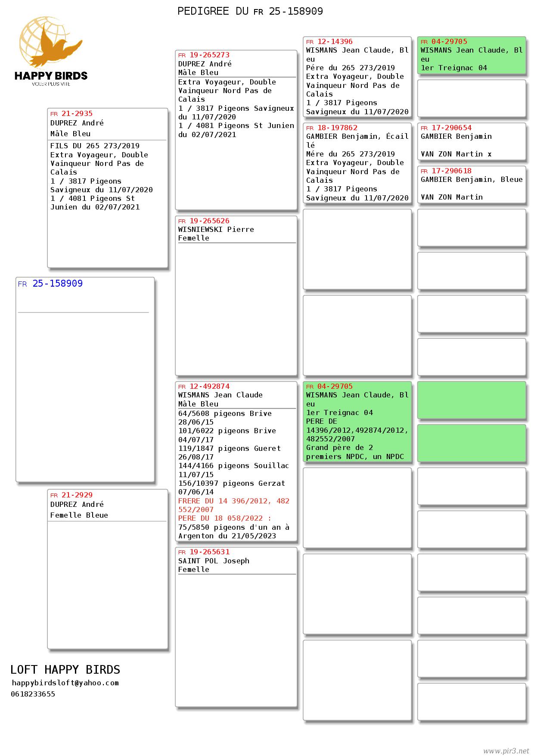Click owner name WISNIEWSKI Pierre

click(216, 229)
